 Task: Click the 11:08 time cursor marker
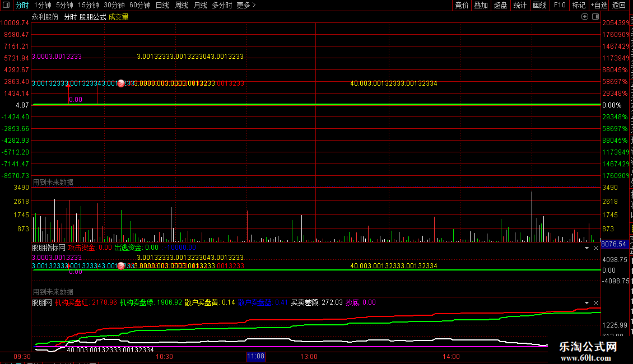255,357
